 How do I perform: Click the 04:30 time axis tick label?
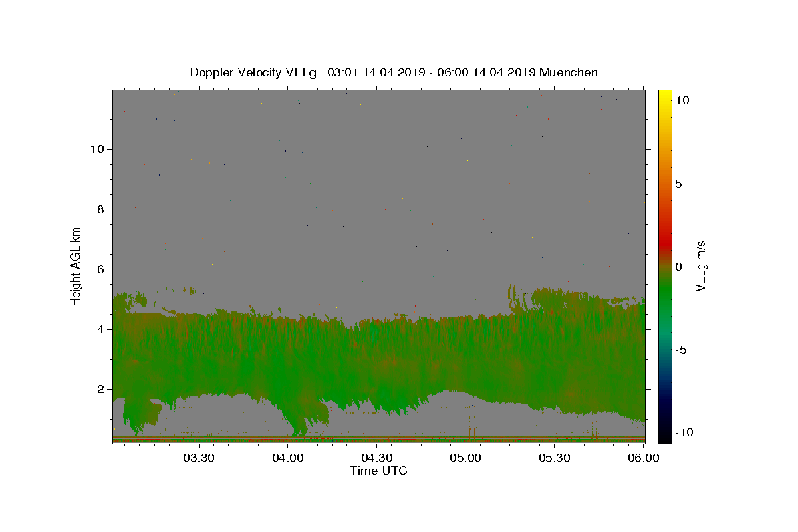(x=376, y=458)
